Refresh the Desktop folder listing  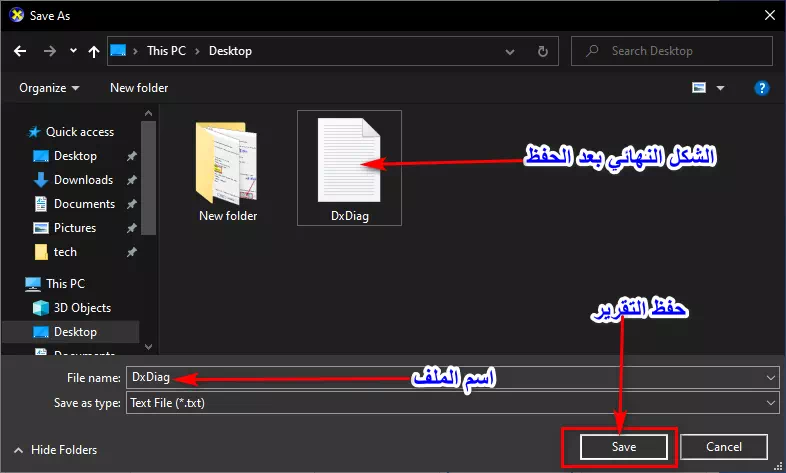click(x=542, y=50)
